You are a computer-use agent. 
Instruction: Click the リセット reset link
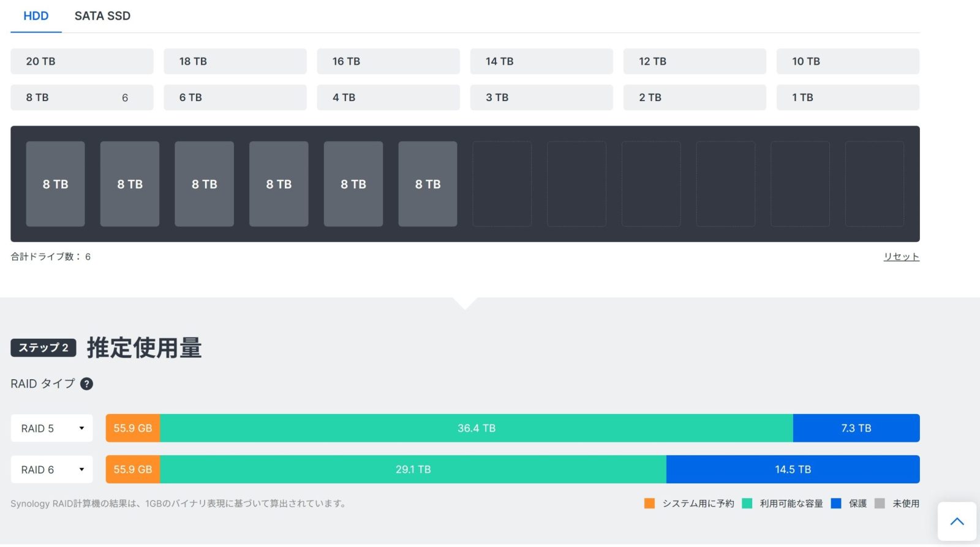tap(901, 257)
